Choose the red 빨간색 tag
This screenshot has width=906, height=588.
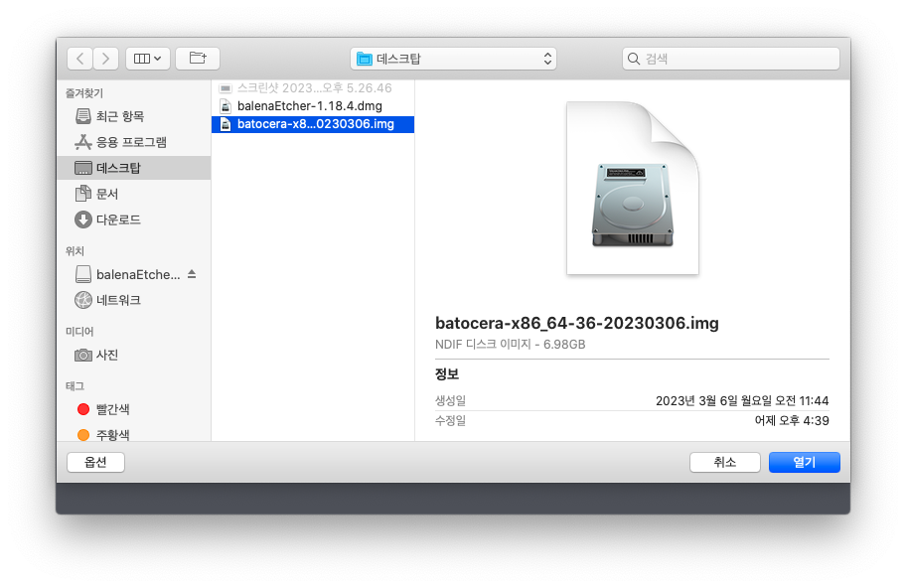click(x=134, y=409)
